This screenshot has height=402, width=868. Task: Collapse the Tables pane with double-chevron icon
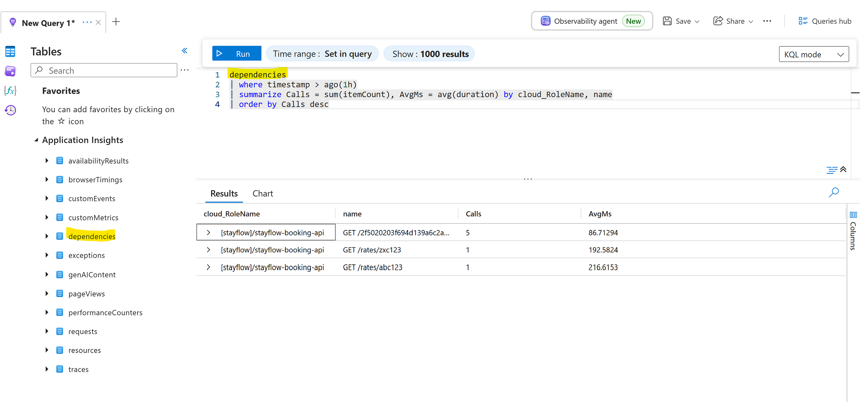pyautogui.click(x=185, y=51)
